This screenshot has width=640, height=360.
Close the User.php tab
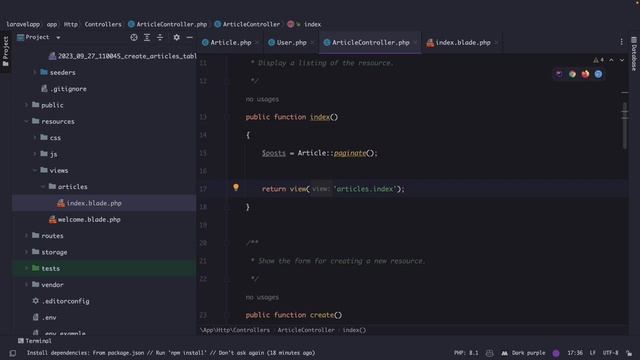pos(312,42)
